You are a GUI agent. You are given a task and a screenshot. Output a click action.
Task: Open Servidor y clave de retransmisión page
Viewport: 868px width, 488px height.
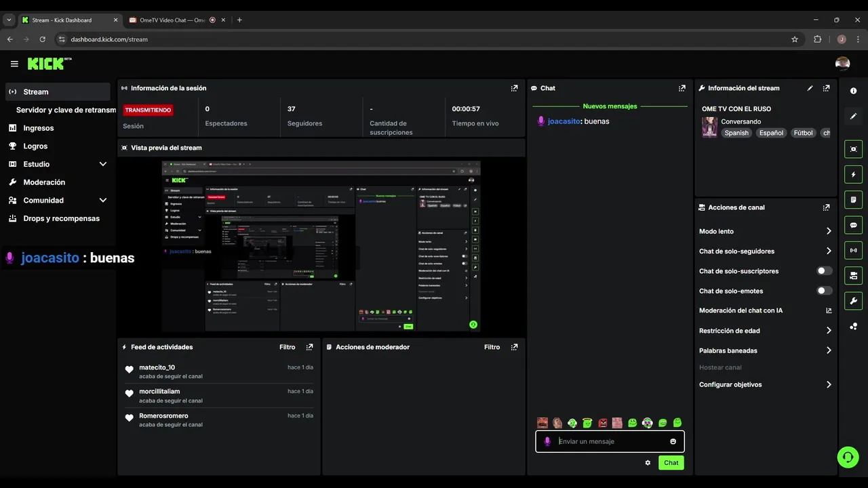tap(66, 110)
